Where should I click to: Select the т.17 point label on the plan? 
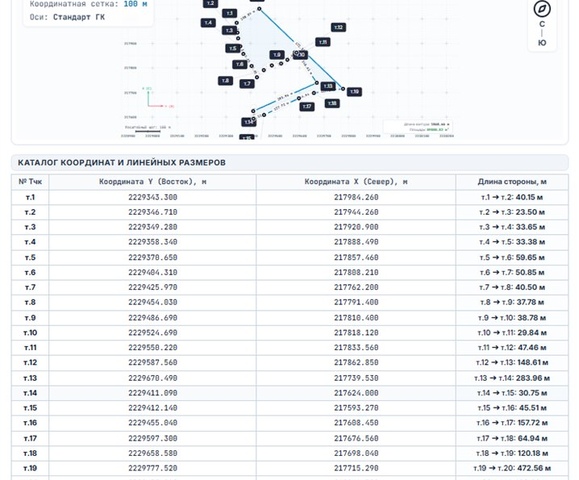pos(307,107)
